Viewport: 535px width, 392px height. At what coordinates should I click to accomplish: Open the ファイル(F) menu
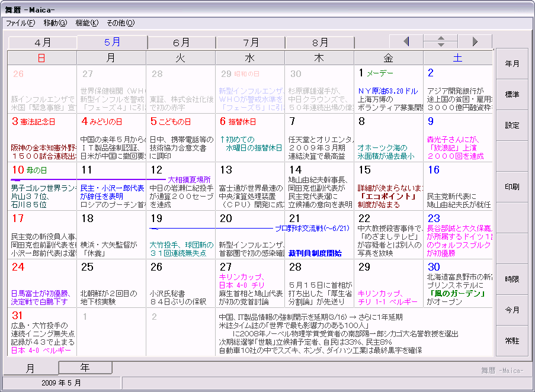20,23
